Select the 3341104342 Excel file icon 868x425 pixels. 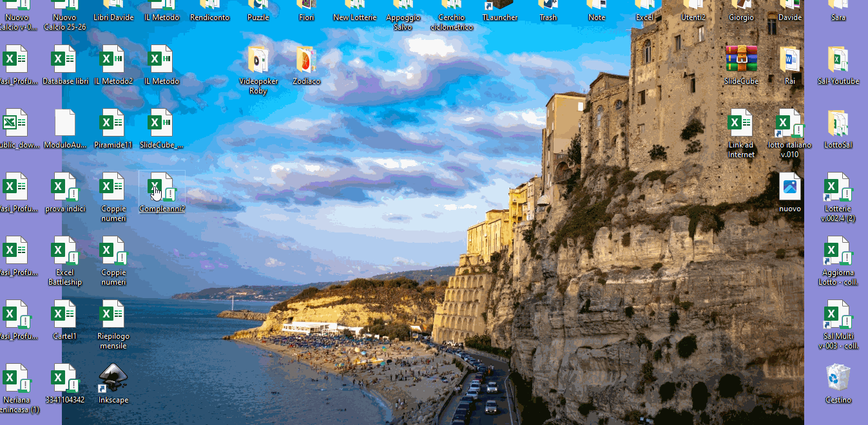(x=64, y=378)
